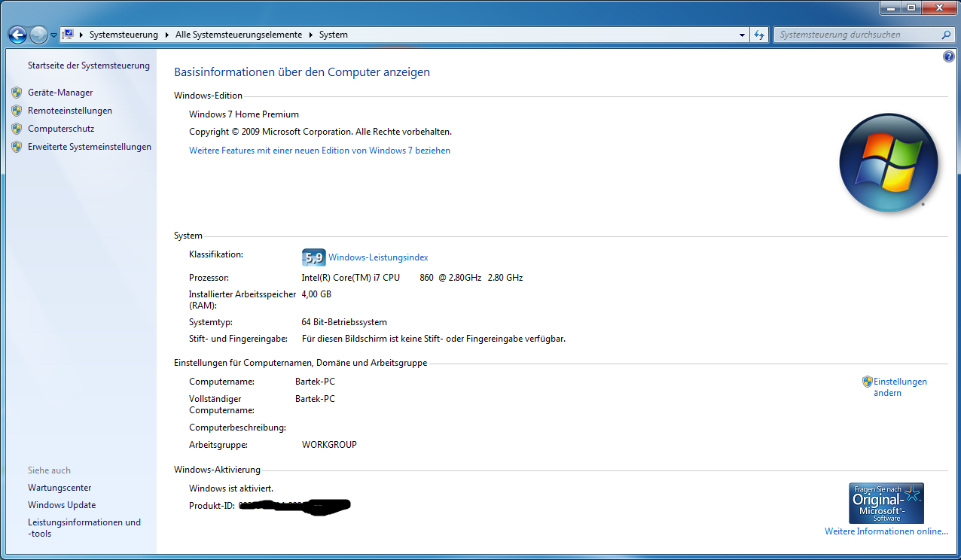Open Weitere Informationen online link

coord(886,531)
